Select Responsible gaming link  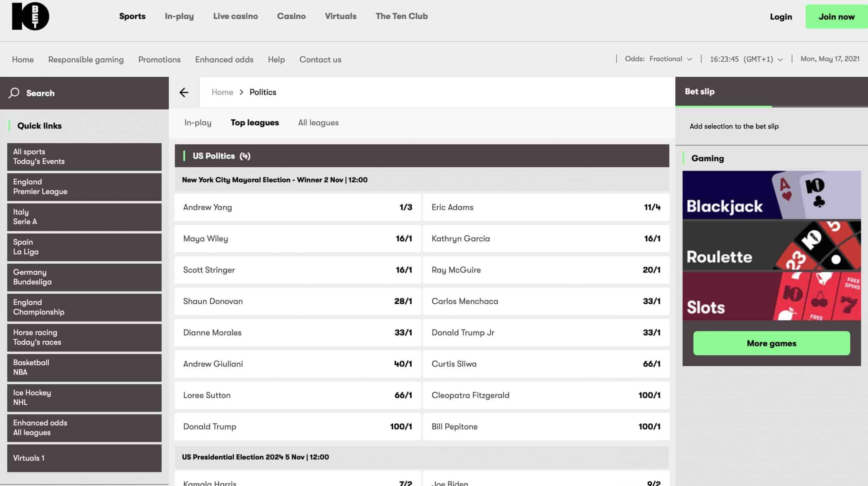[x=86, y=60]
